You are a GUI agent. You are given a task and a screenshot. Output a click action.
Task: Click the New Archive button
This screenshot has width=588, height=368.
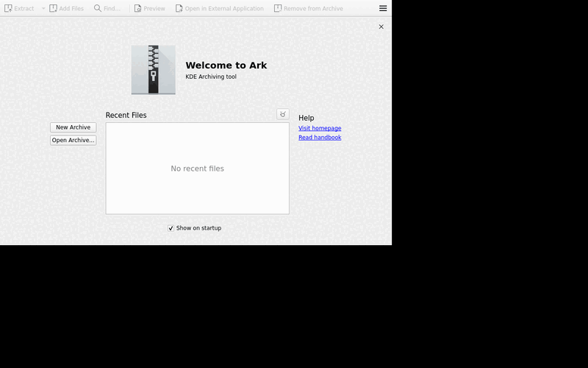[73, 127]
